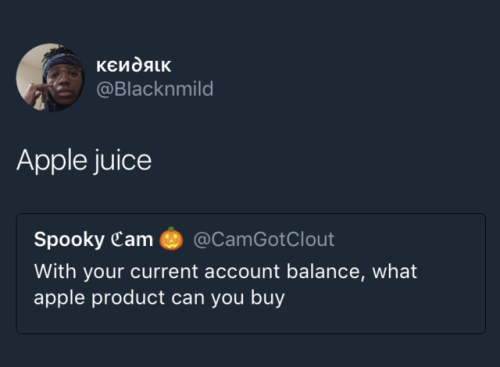The height and width of the screenshot is (367, 500).
Task: Click the stylized 'Cam' in the quoted author name
Action: (x=132, y=239)
